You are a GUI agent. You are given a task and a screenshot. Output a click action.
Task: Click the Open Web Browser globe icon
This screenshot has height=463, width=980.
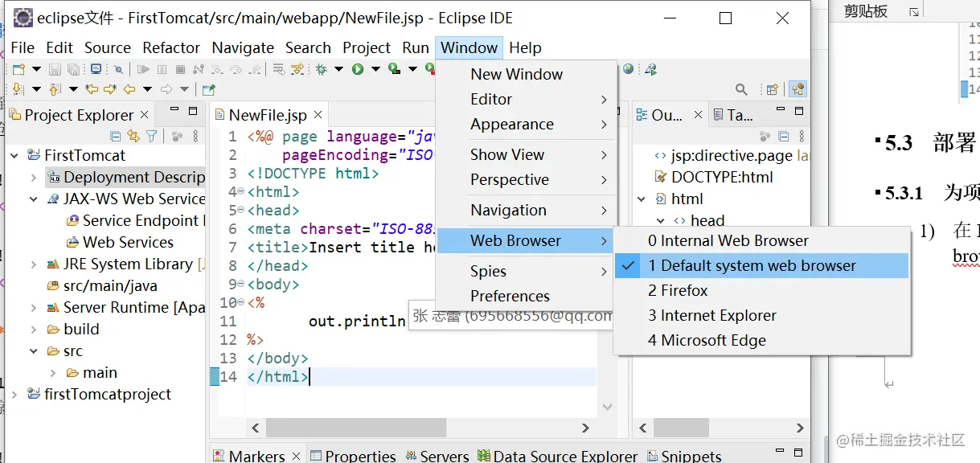(628, 68)
